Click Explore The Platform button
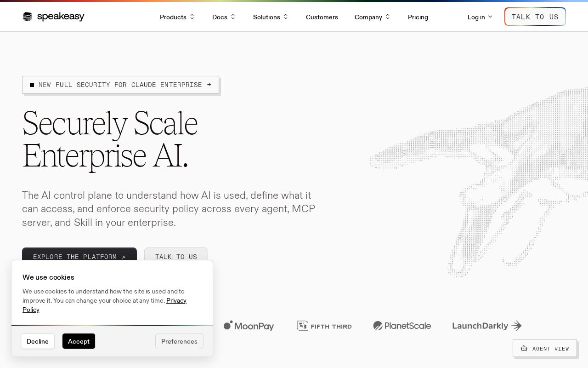Viewport: 588px width, 368px height. pyautogui.click(x=79, y=254)
